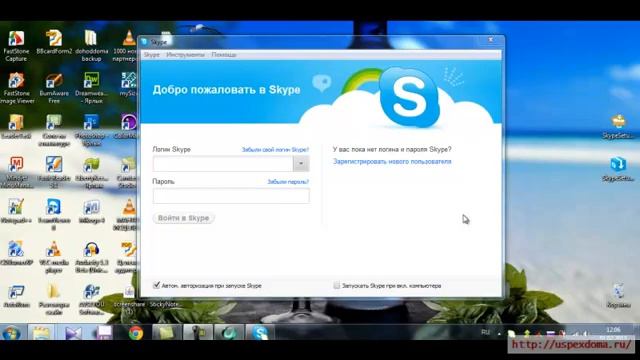Image resolution: width=640 pixels, height=360 pixels.
Task: Focus the Логин Skype input field
Action: coord(223,164)
